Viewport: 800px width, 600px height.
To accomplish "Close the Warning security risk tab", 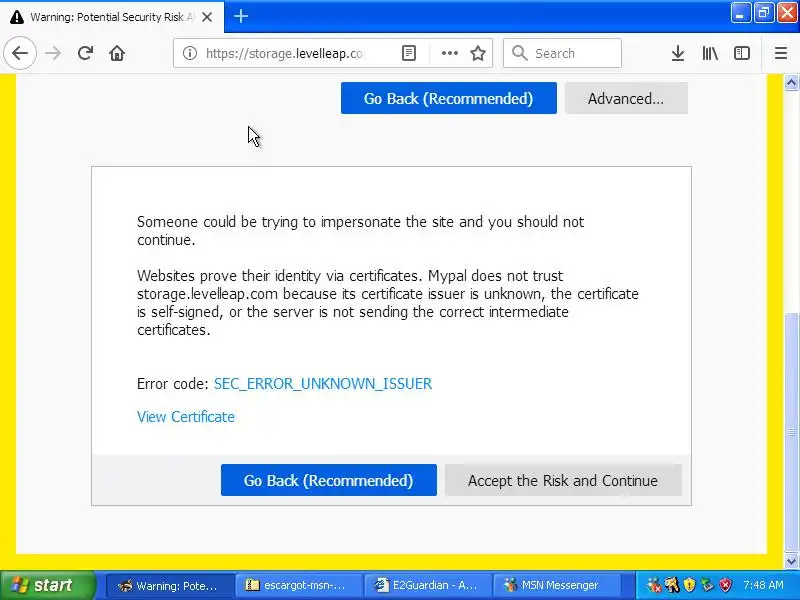I will coord(207,17).
